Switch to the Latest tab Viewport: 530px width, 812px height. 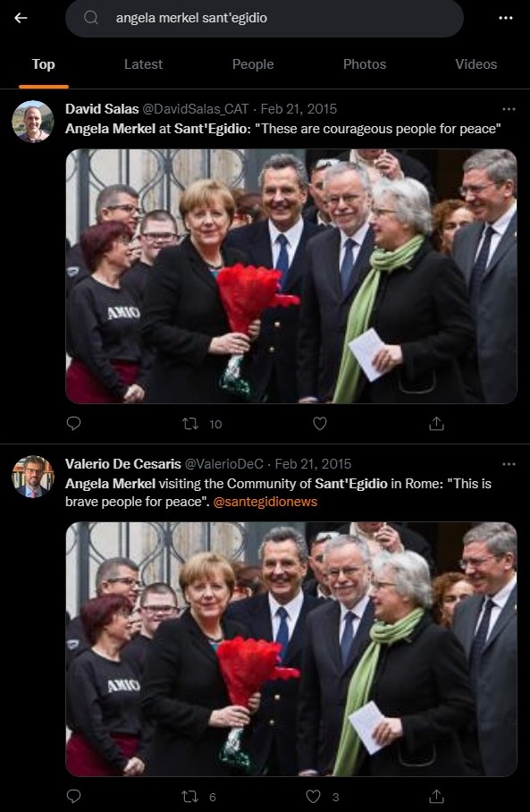(x=143, y=64)
